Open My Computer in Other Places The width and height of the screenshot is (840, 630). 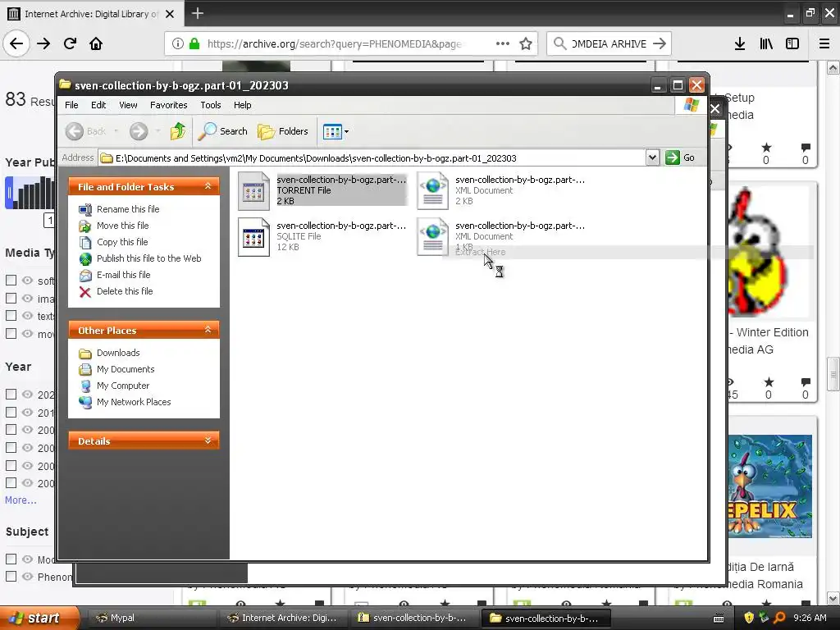[123, 386]
